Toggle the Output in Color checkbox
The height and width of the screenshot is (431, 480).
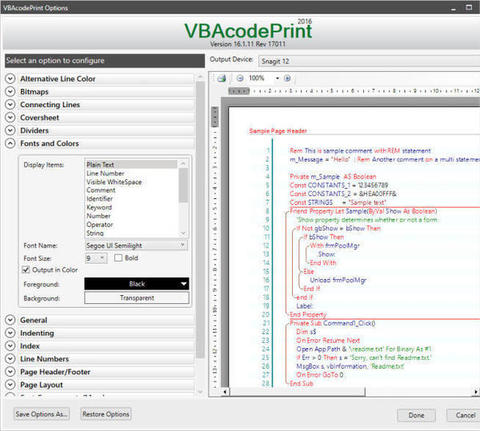pyautogui.click(x=26, y=270)
